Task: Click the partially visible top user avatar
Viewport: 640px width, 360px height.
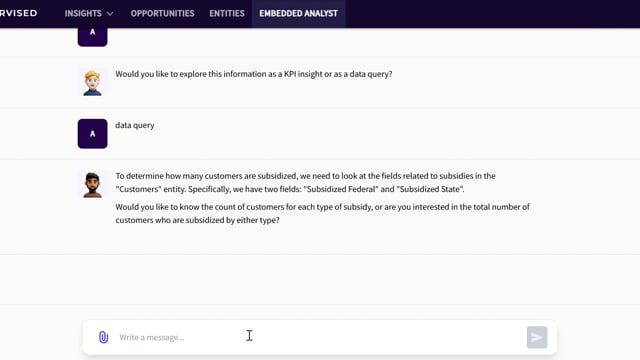Action: [x=93, y=37]
